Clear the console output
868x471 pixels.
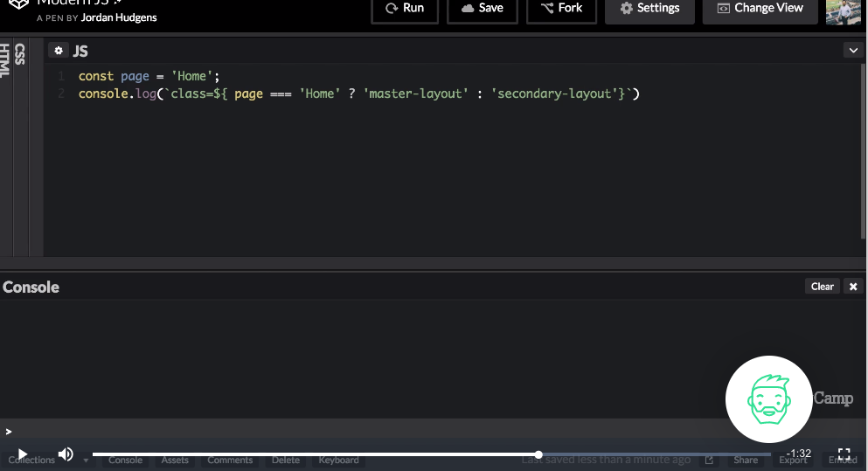pos(822,287)
